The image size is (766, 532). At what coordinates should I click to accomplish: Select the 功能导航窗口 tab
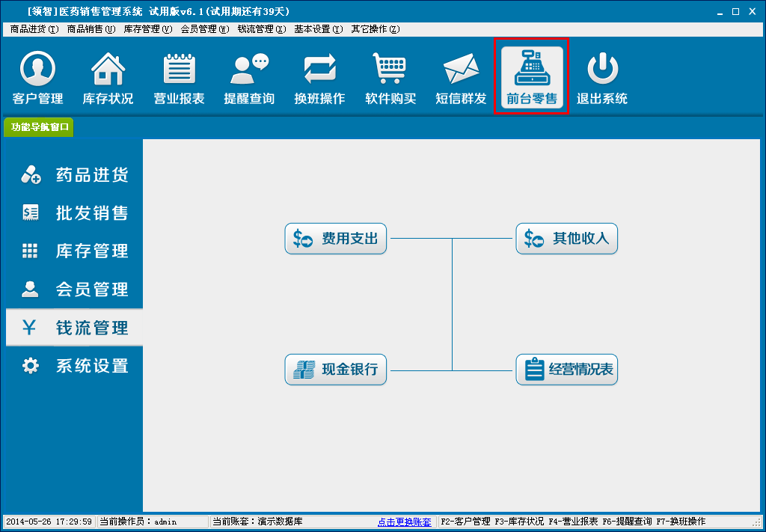(x=40, y=127)
